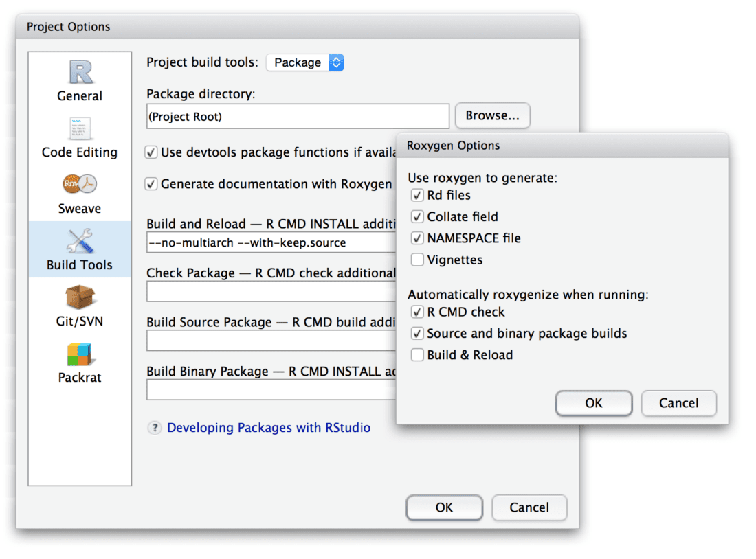Viewport: 756px width, 559px height.
Task: Enable roxygenize on Build & Reload
Action: pyautogui.click(x=417, y=354)
